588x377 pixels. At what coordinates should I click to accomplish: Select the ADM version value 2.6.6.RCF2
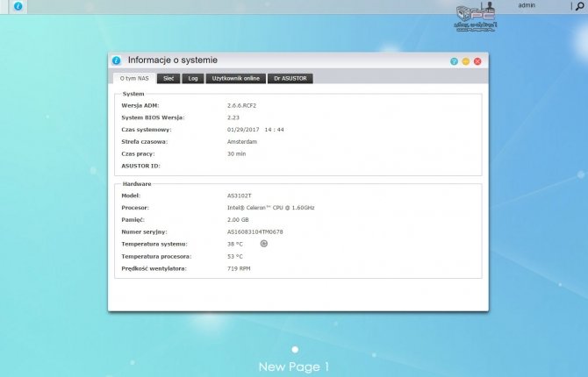point(241,106)
